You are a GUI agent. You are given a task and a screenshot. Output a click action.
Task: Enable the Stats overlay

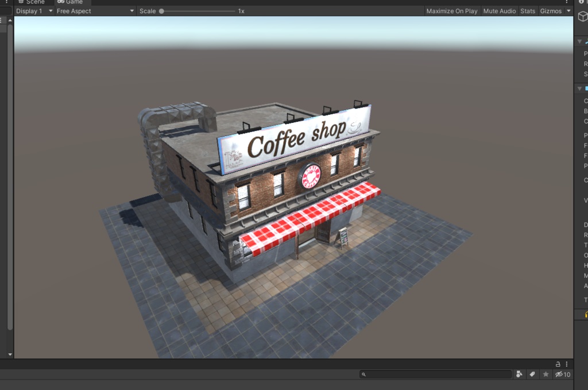coord(527,10)
